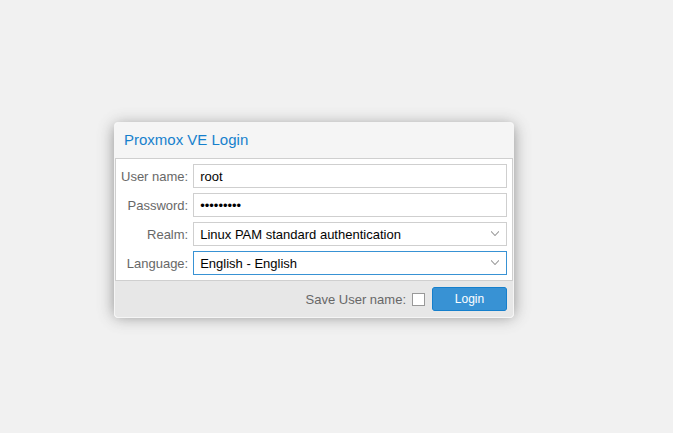Viewport: 673px width, 433px height.
Task: Click the "Password:" label
Action: click(158, 206)
